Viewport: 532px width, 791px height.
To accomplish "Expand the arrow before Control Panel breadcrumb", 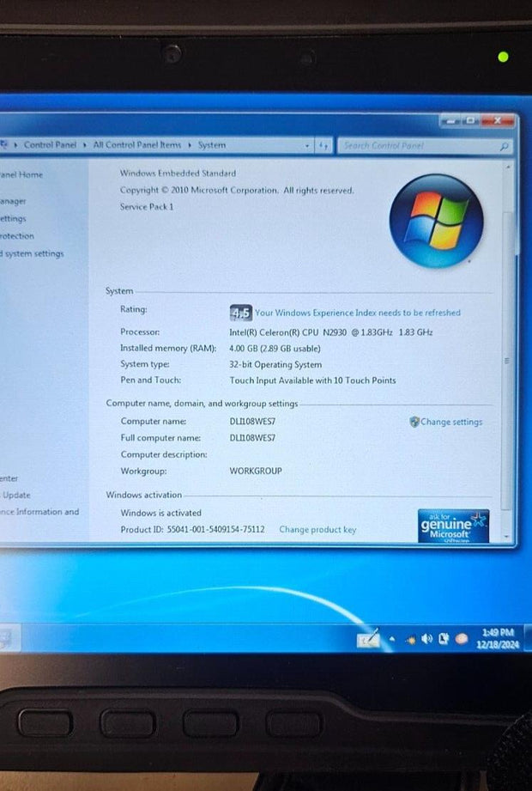I will coord(16,145).
